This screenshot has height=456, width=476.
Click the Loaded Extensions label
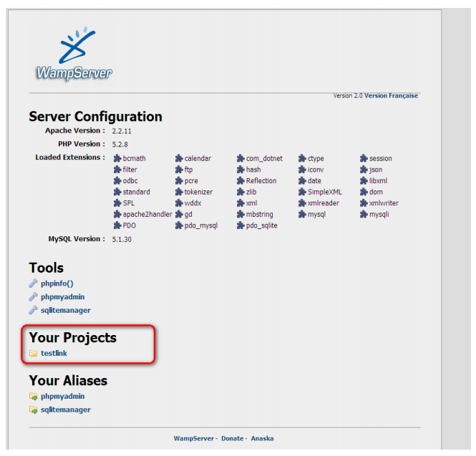tap(70, 157)
